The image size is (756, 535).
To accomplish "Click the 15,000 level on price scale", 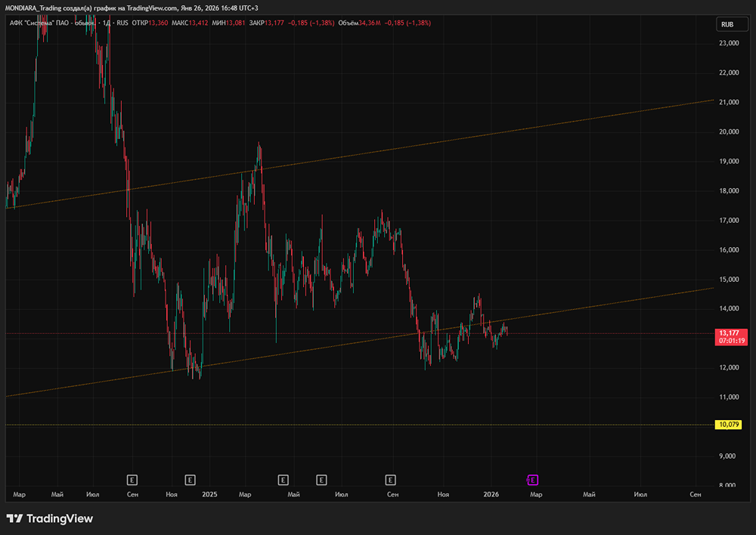I will point(728,280).
